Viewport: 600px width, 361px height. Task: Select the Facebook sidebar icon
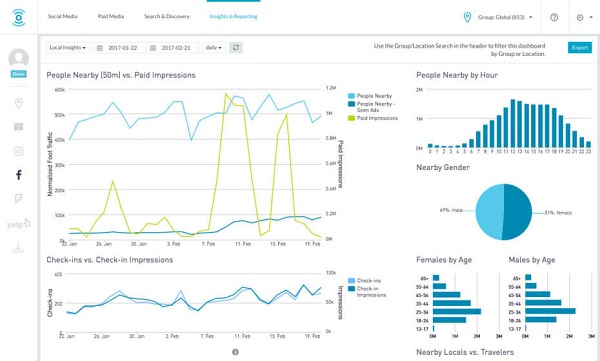[x=18, y=175]
